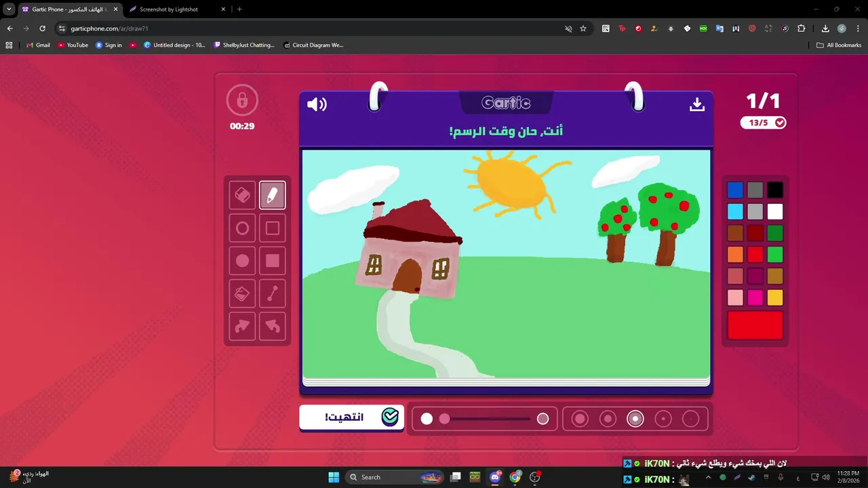Choose the hollow circle shape tool
The width and height of the screenshot is (868, 488).
point(242,228)
